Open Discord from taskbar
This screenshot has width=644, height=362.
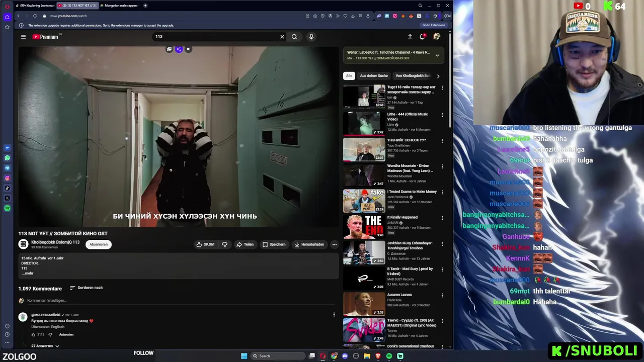click(x=345, y=356)
